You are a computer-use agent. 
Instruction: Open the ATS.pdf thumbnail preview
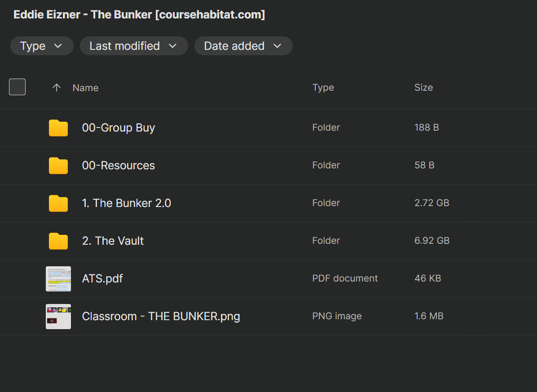58,279
